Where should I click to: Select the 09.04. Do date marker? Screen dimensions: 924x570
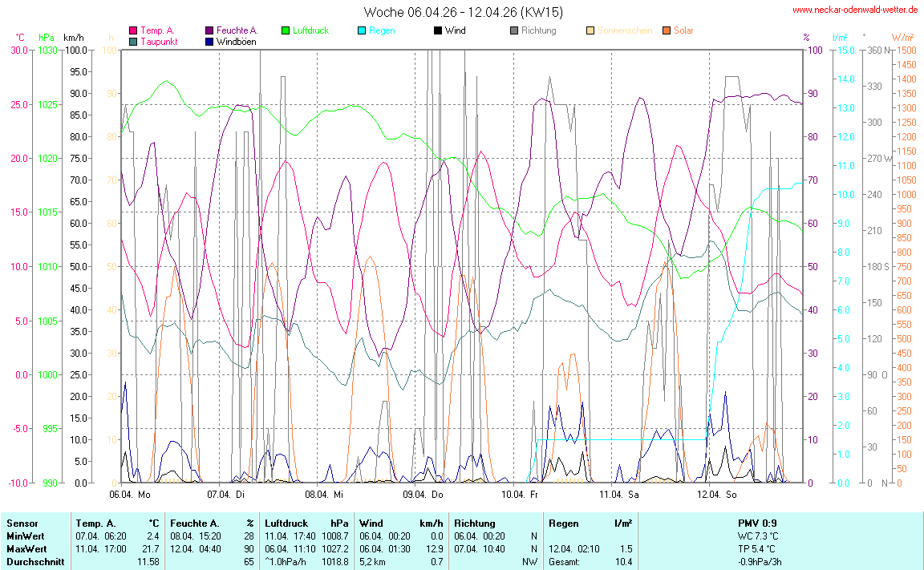point(423,495)
